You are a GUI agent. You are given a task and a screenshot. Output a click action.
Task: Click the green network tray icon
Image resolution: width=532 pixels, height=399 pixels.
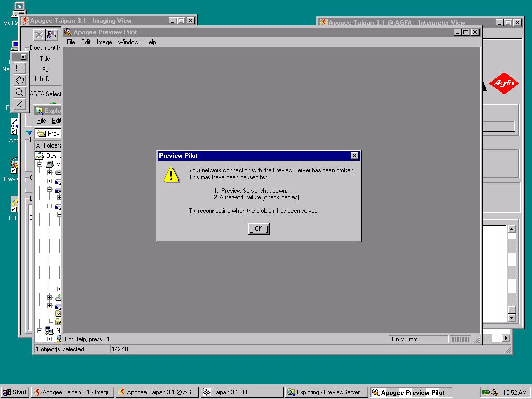(x=486, y=393)
